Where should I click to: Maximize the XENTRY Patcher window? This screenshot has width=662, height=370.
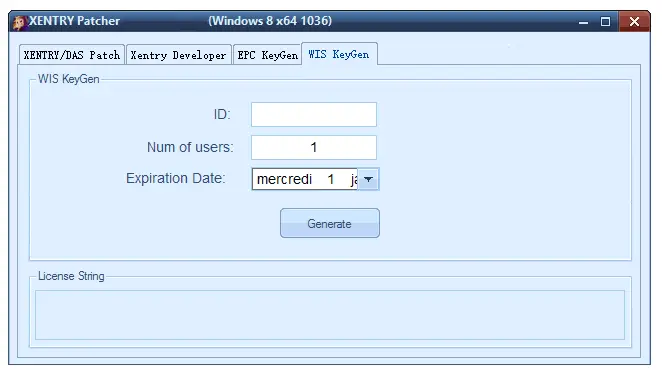605,22
